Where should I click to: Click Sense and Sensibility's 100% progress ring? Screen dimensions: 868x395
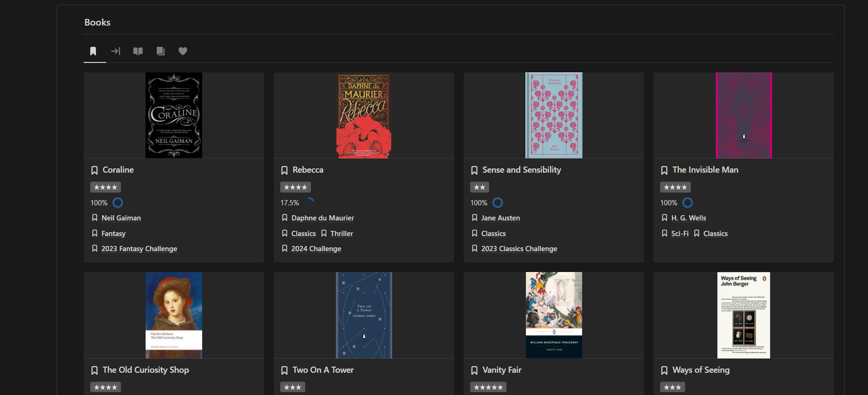coord(498,202)
